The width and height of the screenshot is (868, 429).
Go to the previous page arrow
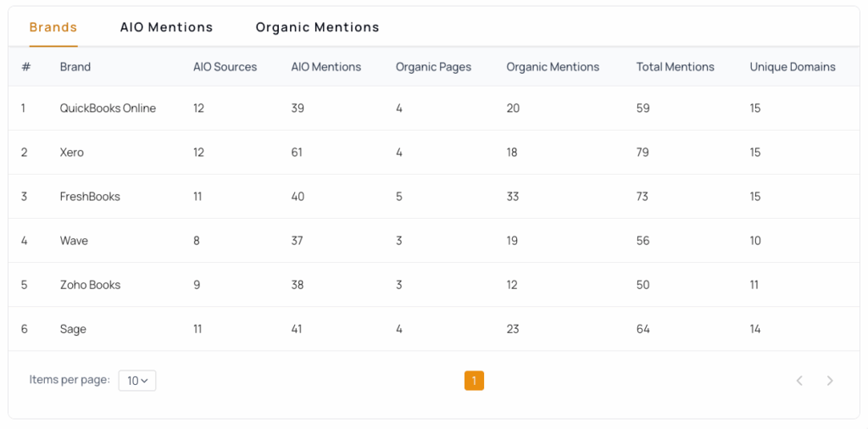tap(799, 381)
